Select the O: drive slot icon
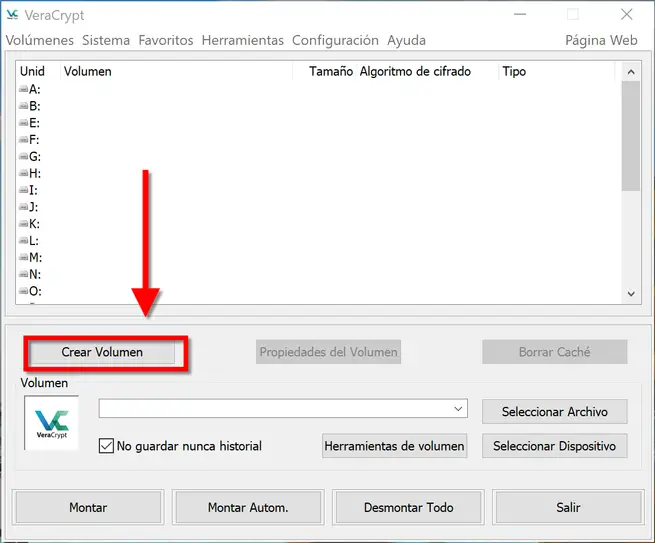This screenshot has height=543, width=655. click(23, 291)
